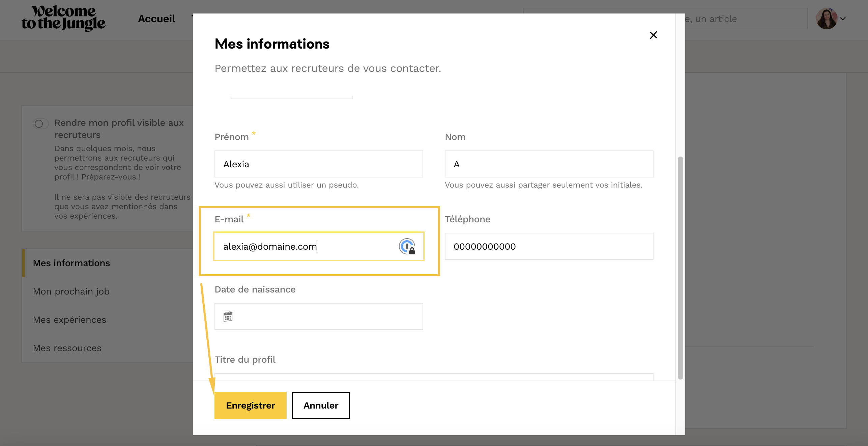Click the user profile avatar
This screenshot has width=868, height=446.
[x=826, y=19]
